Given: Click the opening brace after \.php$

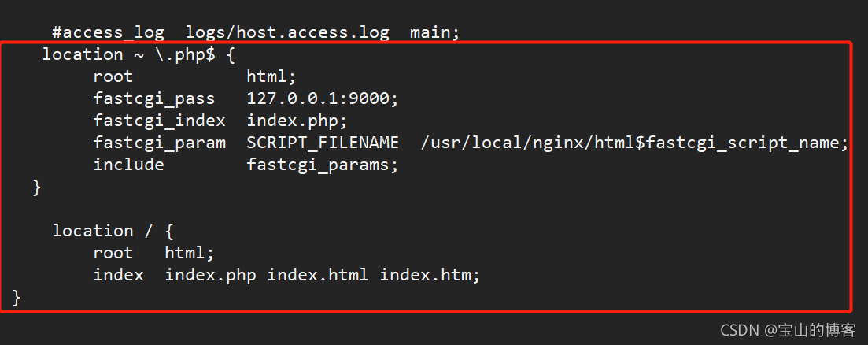Looking at the screenshot, I should [231, 55].
